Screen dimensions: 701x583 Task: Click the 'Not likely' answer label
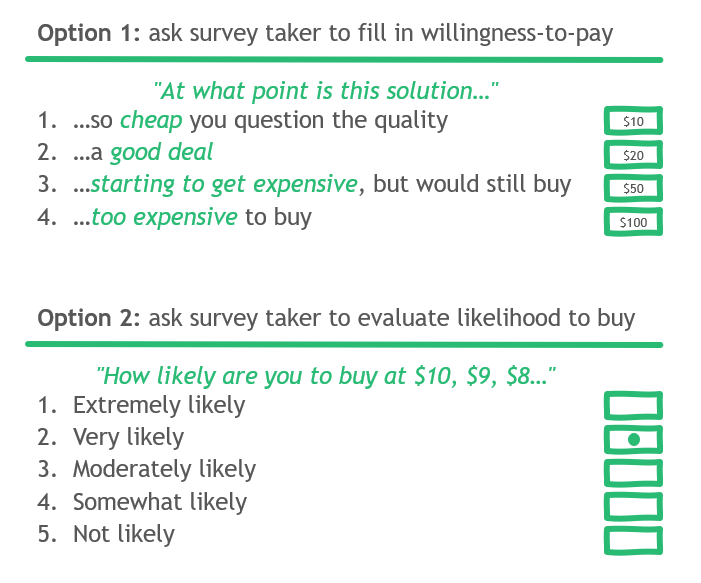tap(123, 534)
